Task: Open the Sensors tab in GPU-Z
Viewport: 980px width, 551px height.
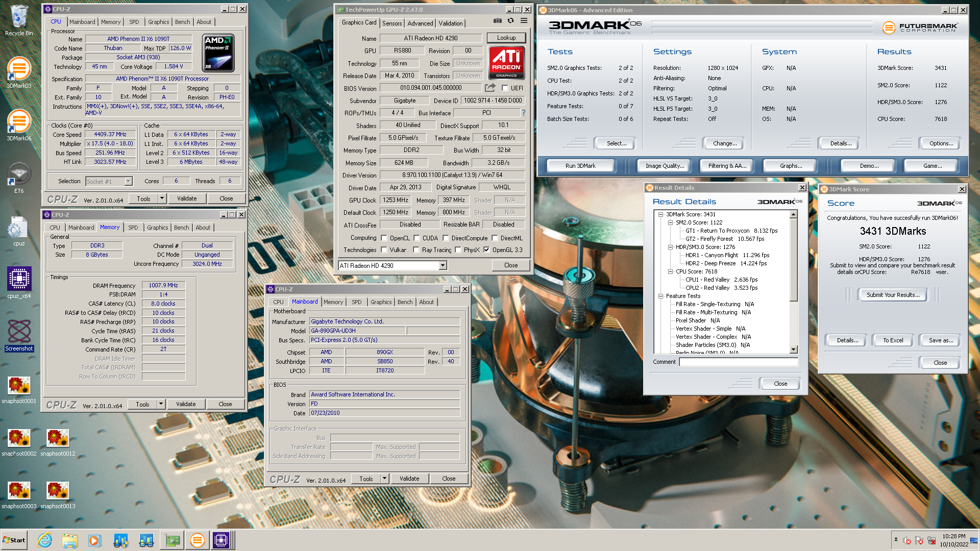Action: [x=392, y=23]
